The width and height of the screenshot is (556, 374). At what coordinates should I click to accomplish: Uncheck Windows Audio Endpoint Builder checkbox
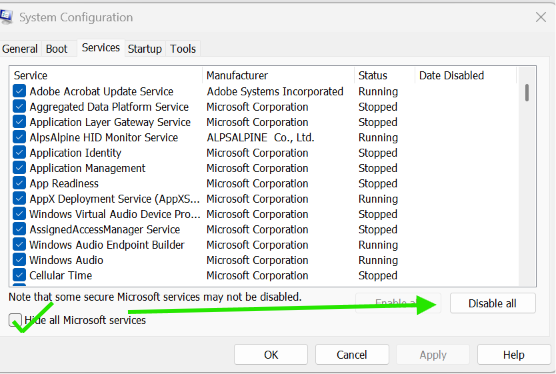(x=19, y=245)
